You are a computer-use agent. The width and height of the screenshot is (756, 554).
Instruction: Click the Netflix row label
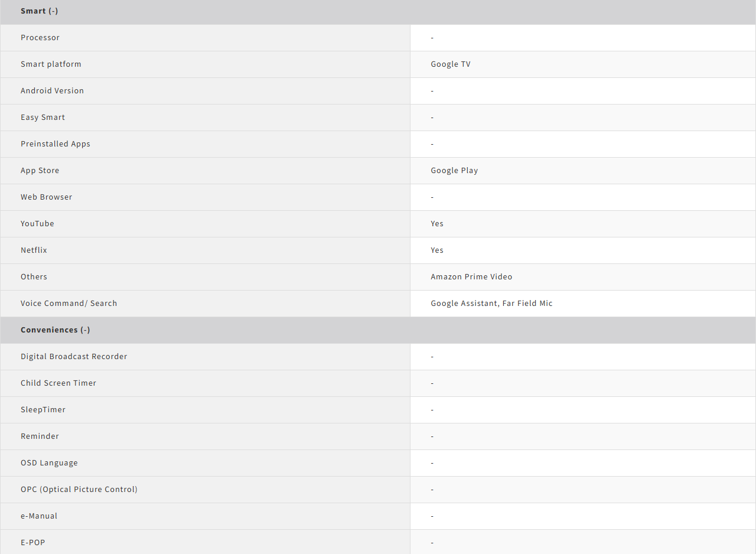click(x=34, y=250)
